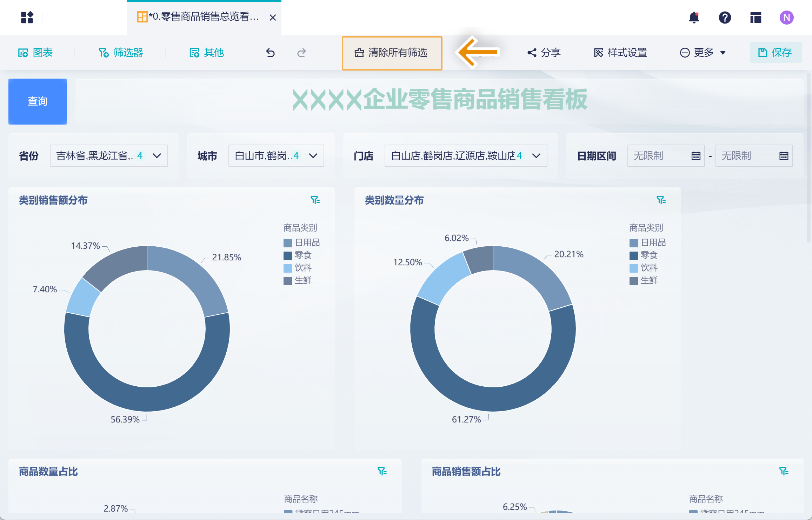Open the help question mark icon
This screenshot has height=520, width=812.
(725, 18)
